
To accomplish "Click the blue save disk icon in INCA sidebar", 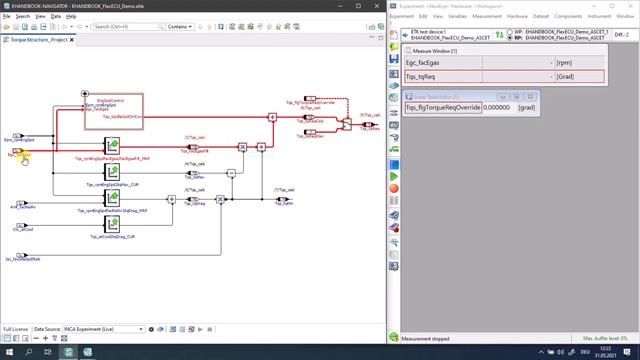I will [394, 59].
